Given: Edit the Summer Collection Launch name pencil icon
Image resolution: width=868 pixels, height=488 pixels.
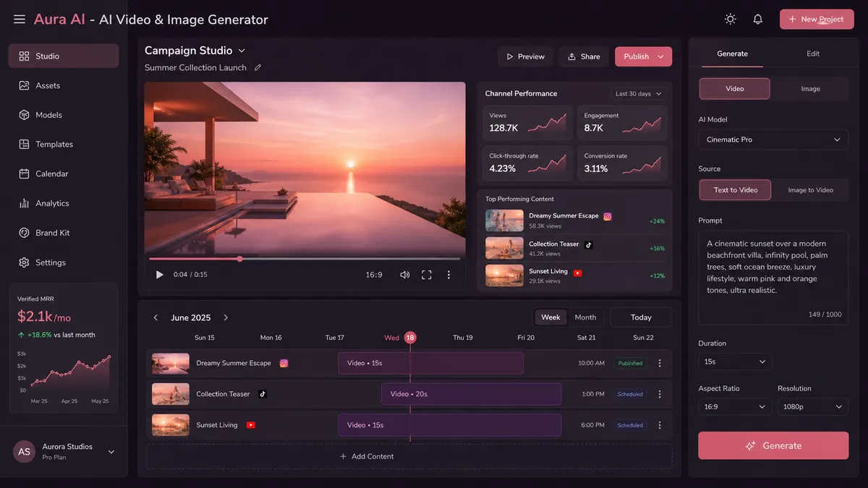Looking at the screenshot, I should [x=258, y=68].
